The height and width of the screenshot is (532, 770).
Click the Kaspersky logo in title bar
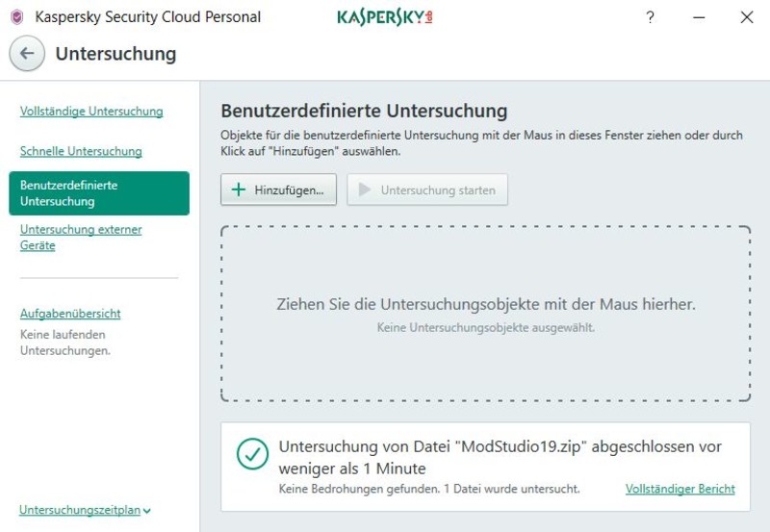pos(384,17)
